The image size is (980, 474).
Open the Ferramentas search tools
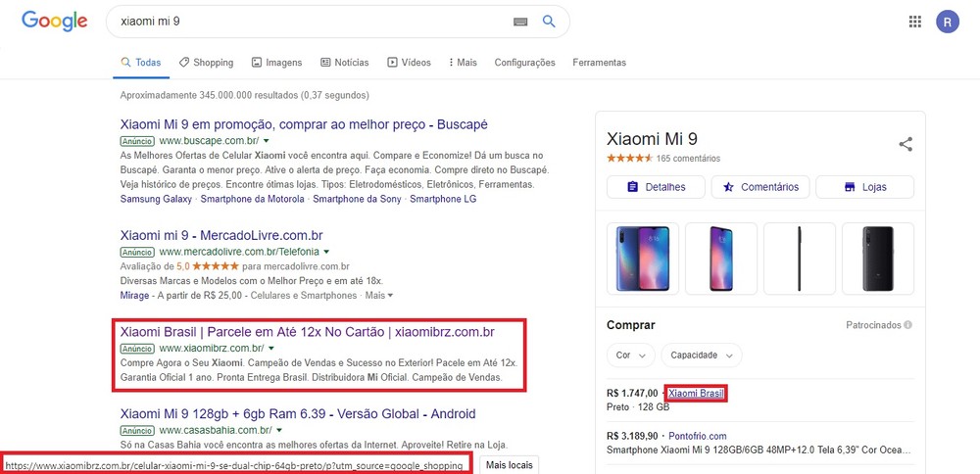click(x=599, y=63)
